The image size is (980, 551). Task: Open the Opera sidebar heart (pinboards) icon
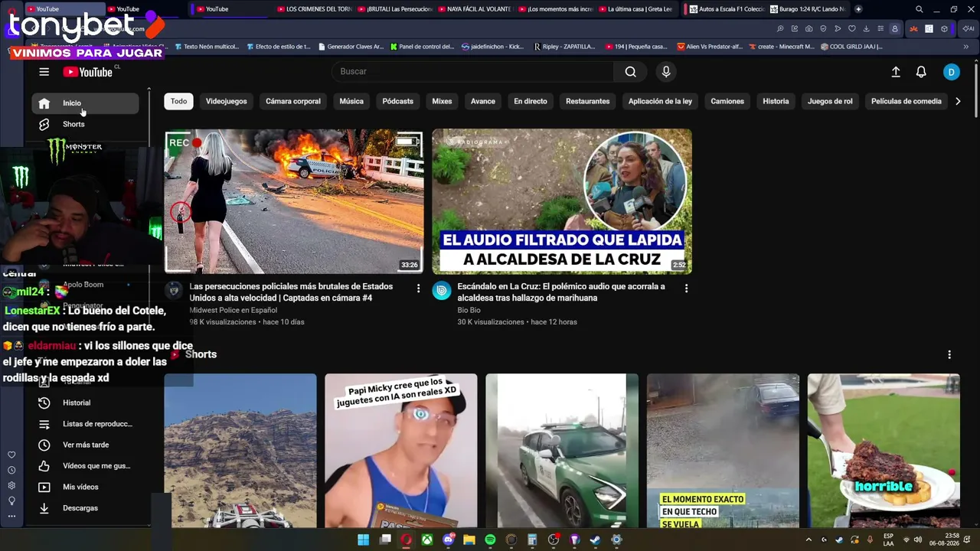11,455
